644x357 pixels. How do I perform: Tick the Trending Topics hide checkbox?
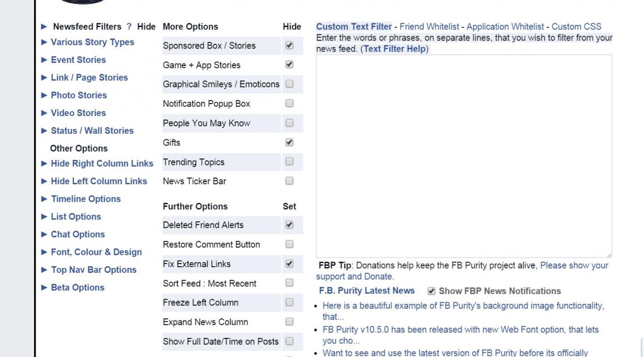point(289,161)
